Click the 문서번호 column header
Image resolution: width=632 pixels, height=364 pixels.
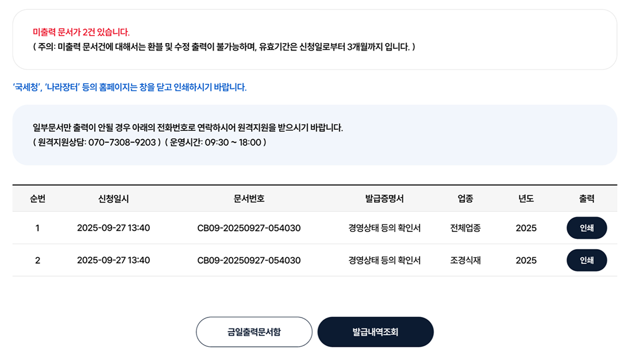(x=249, y=199)
